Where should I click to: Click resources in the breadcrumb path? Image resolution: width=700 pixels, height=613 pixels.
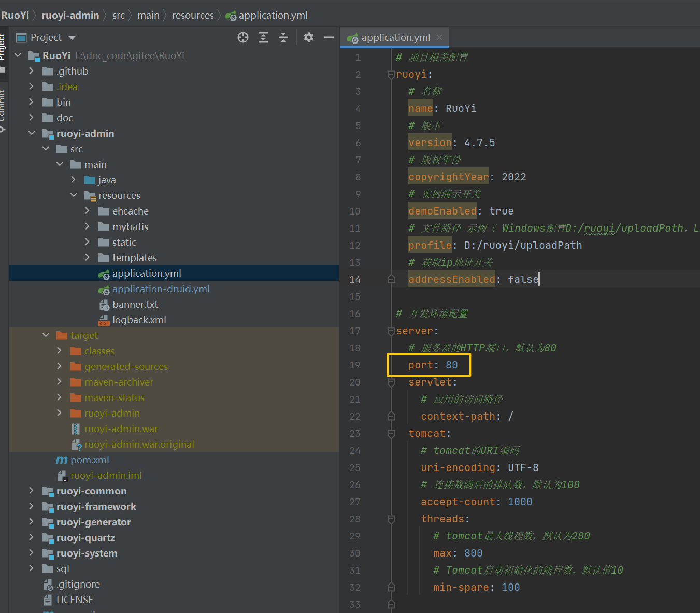click(193, 15)
